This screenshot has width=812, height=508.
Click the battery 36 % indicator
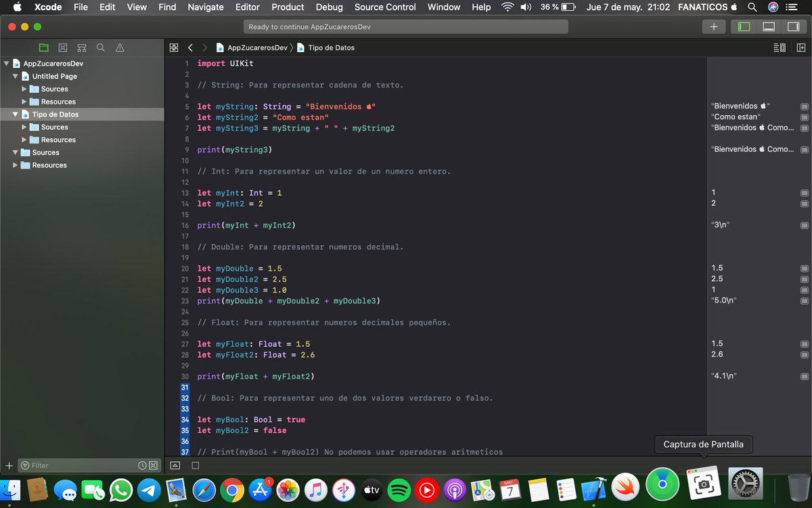(558, 7)
